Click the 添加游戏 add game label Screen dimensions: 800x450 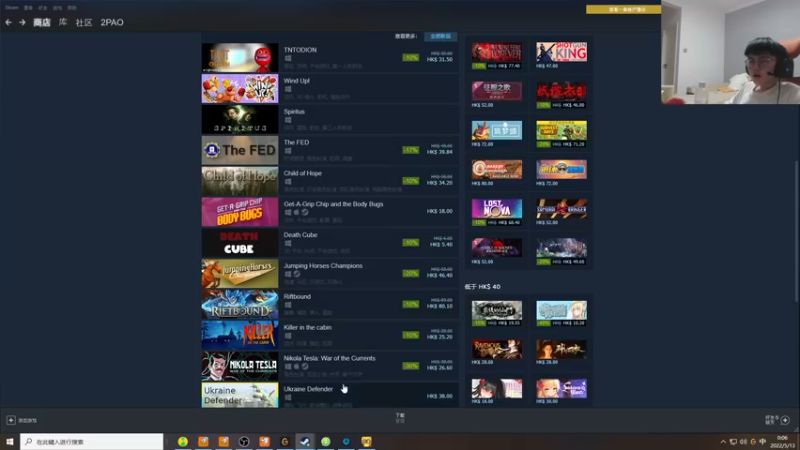28,420
